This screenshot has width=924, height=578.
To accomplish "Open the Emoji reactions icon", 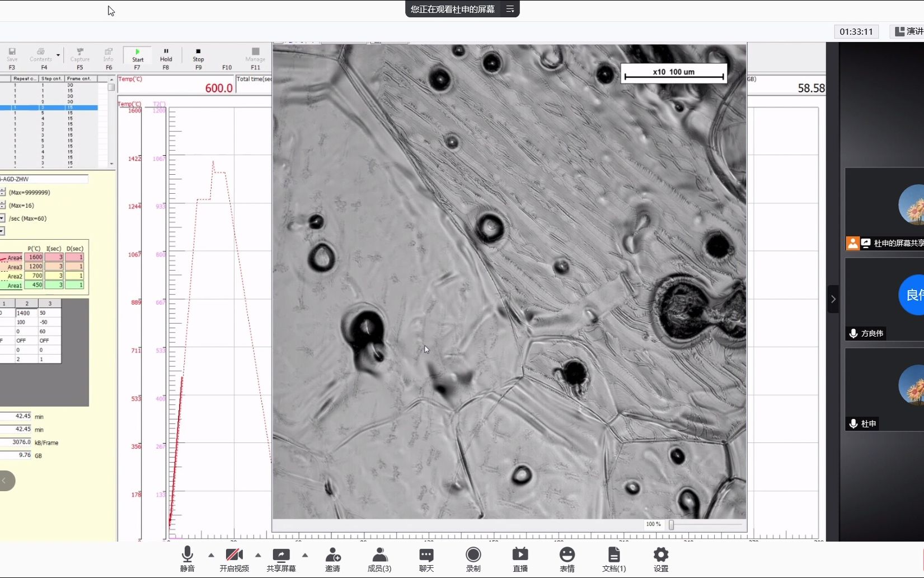I will 567,559.
